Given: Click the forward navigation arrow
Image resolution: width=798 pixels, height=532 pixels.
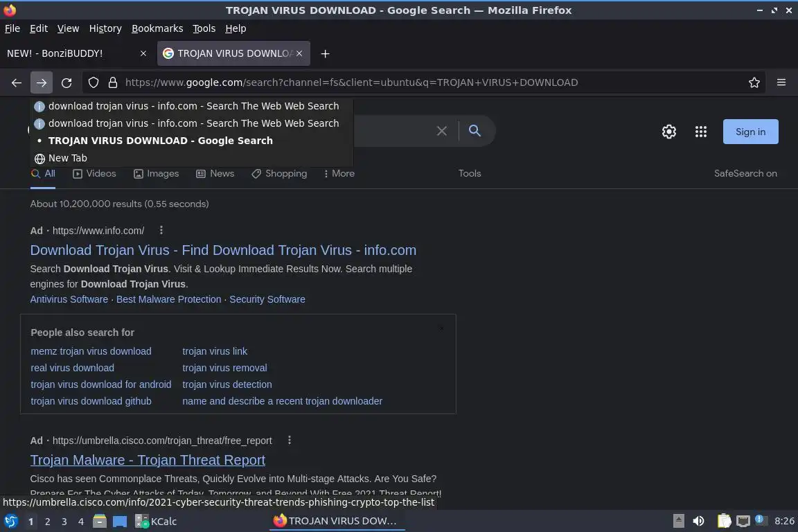Looking at the screenshot, I should tap(42, 82).
